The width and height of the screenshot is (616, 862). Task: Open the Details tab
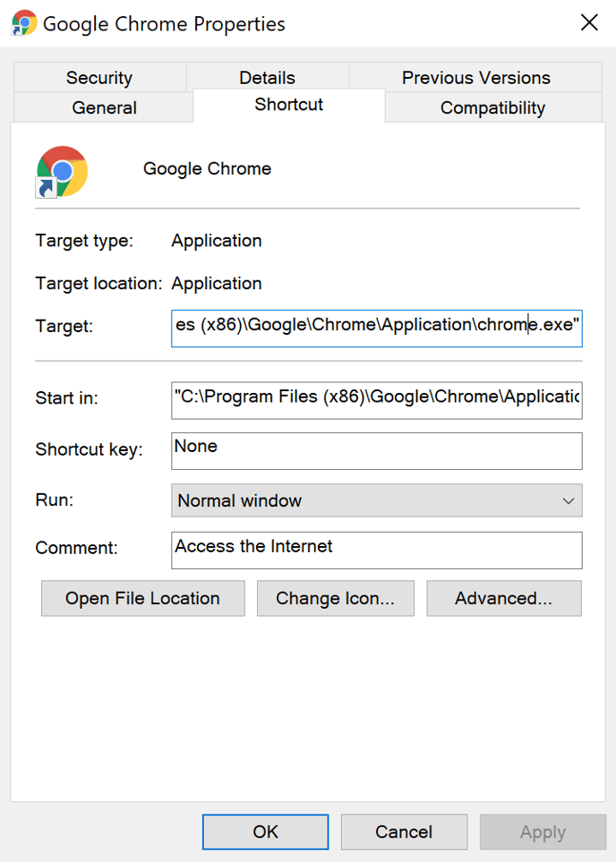(x=267, y=78)
